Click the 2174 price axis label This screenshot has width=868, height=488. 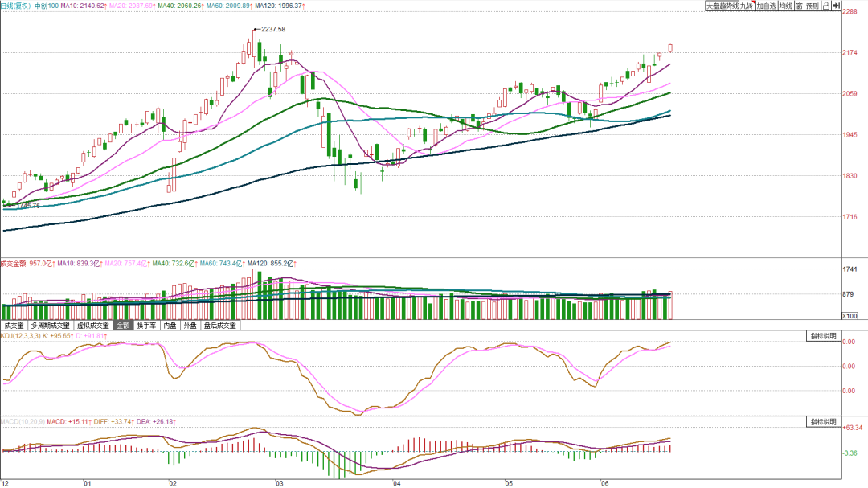pyautogui.click(x=850, y=53)
